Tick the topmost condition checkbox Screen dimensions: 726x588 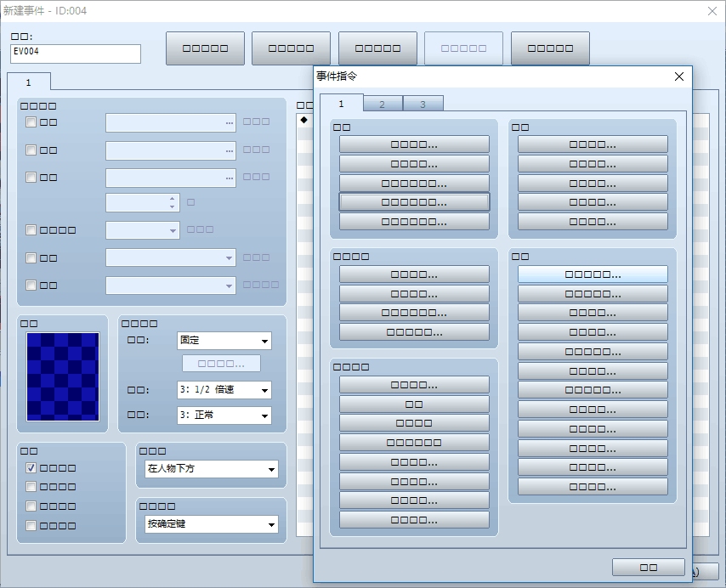point(31,122)
